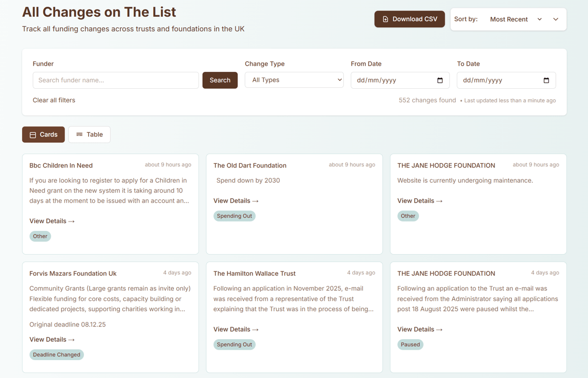Click Spending Out tag on Old Dart Foundation card
This screenshot has height=378, width=588.
(x=234, y=216)
